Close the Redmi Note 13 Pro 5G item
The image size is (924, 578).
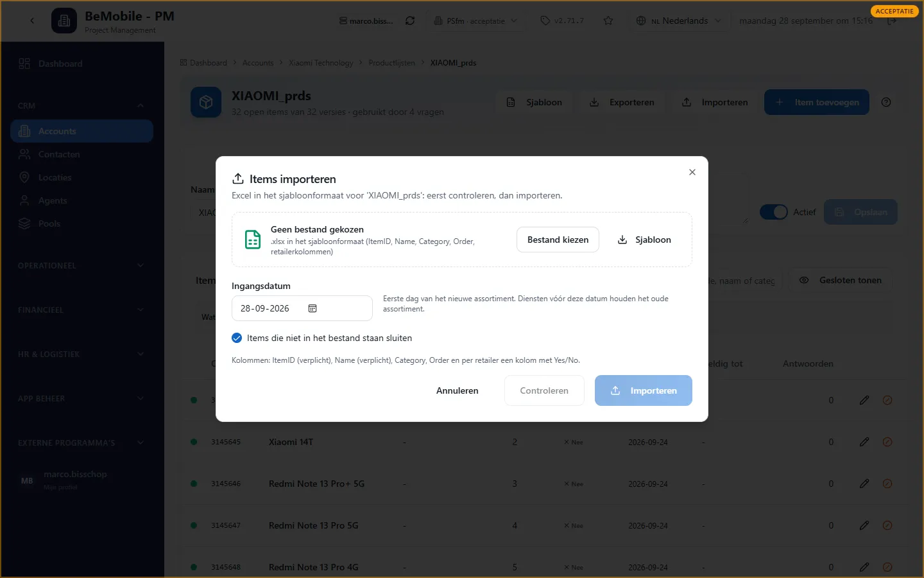click(887, 525)
